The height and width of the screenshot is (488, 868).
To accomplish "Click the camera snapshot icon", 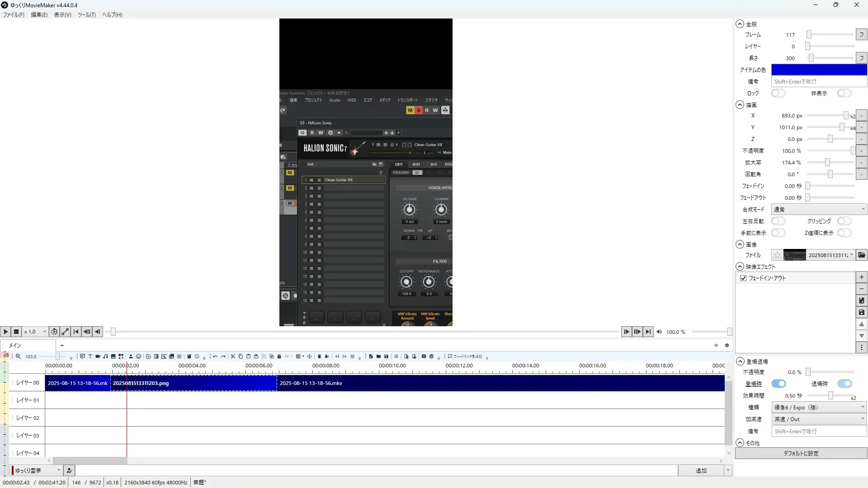I will (424, 357).
